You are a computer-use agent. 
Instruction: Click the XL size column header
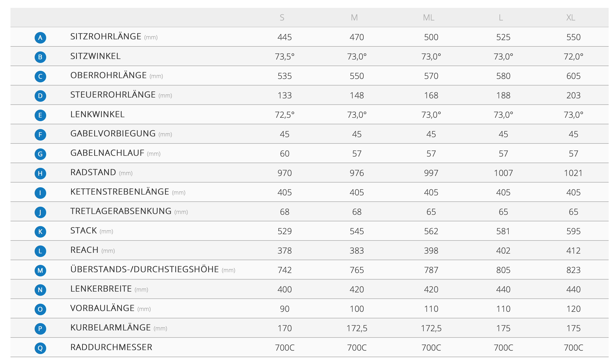[571, 18]
